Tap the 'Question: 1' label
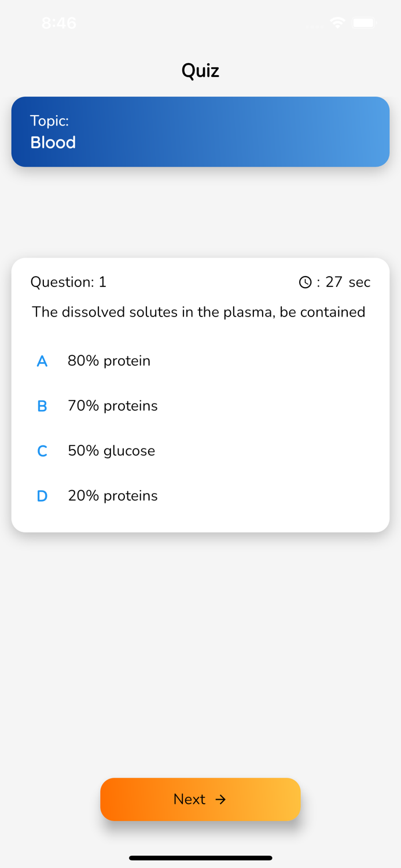This screenshot has width=401, height=868. pos(68,282)
